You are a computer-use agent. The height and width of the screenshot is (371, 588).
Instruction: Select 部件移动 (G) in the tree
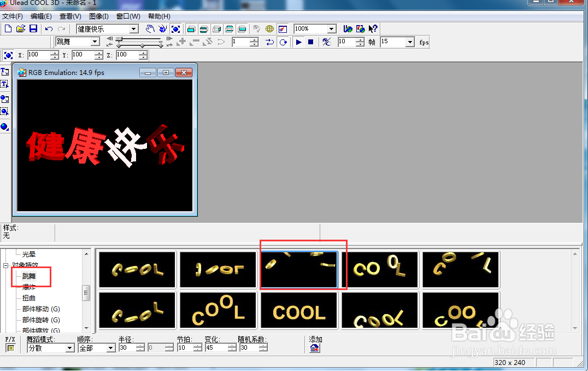pos(41,309)
